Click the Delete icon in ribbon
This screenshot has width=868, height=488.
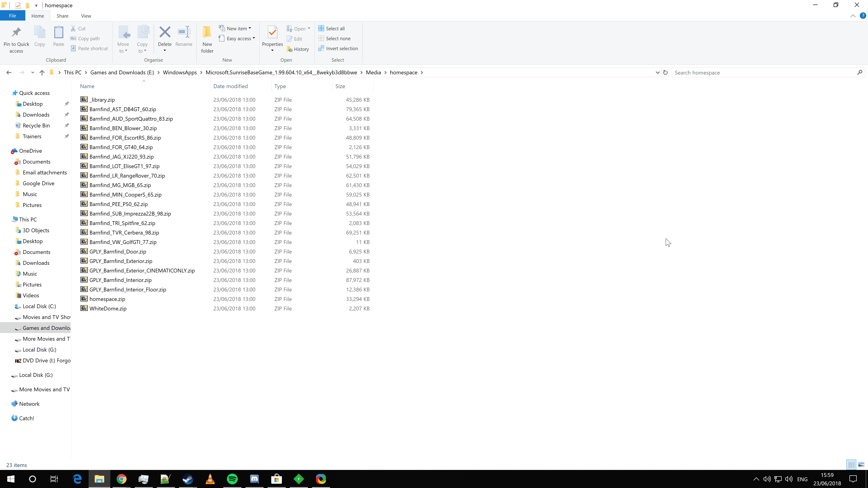[x=164, y=33]
